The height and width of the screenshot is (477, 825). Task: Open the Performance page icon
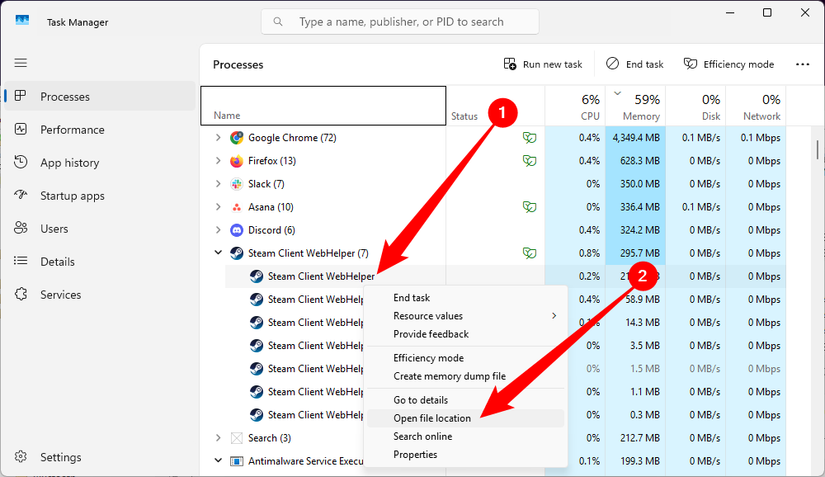[21, 129]
